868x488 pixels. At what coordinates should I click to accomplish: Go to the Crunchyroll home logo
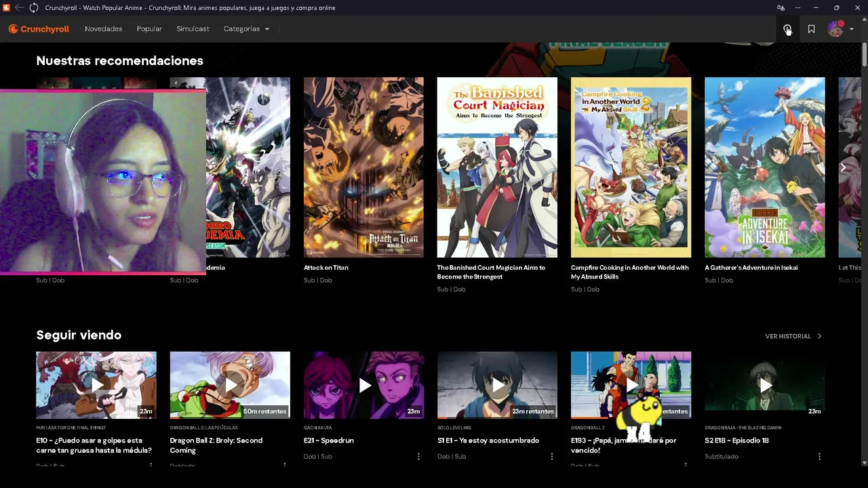tap(39, 29)
